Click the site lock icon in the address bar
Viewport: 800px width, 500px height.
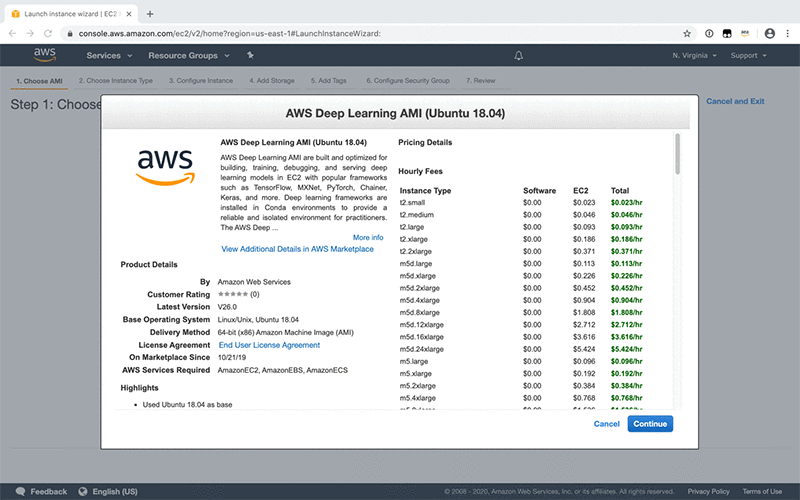pyautogui.click(x=70, y=34)
